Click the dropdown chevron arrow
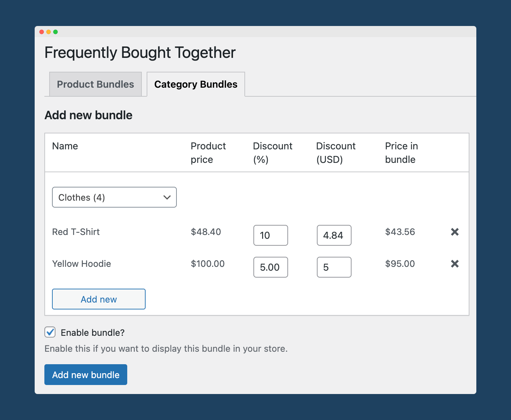This screenshot has width=511, height=420. point(167,197)
